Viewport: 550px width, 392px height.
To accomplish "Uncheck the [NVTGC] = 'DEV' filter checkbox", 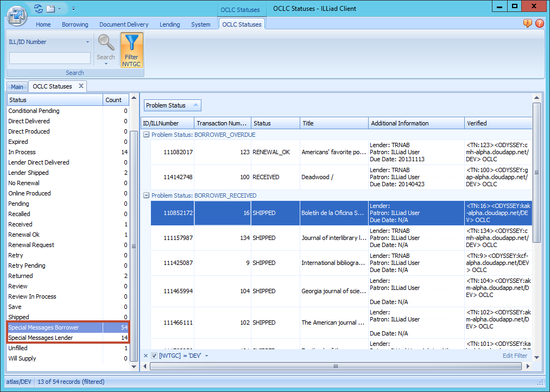I will click(154, 356).
